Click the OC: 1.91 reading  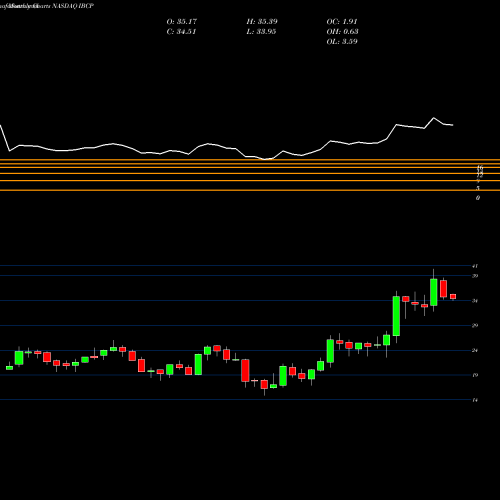[x=342, y=22]
